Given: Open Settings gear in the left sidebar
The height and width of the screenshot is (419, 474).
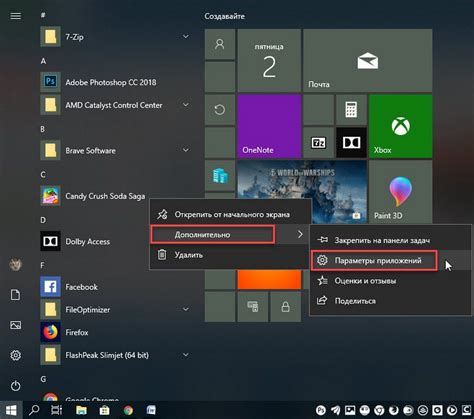Looking at the screenshot, I should 16,355.
